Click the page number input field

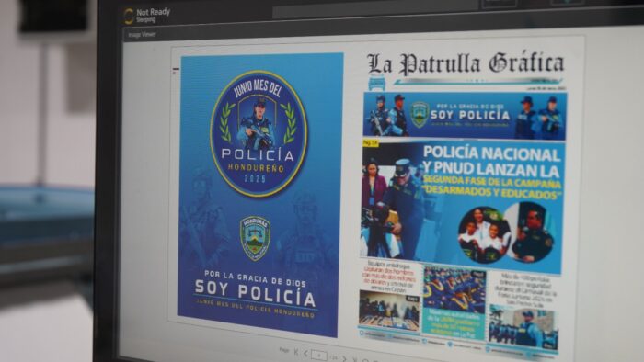(x=319, y=356)
